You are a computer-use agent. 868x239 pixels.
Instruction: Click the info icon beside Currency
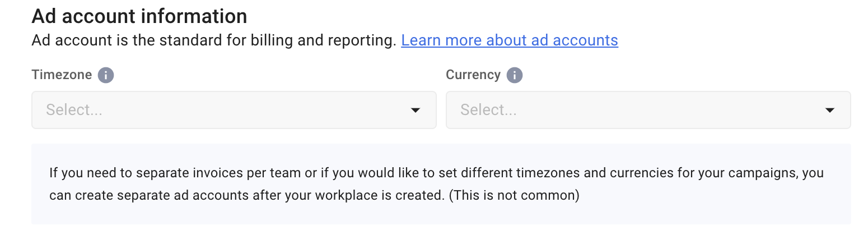pos(514,75)
